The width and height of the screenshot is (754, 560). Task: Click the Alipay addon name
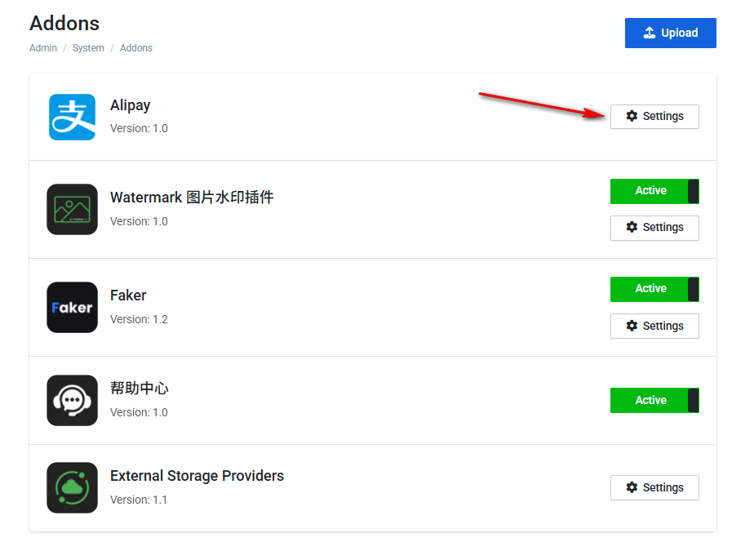pyautogui.click(x=130, y=105)
